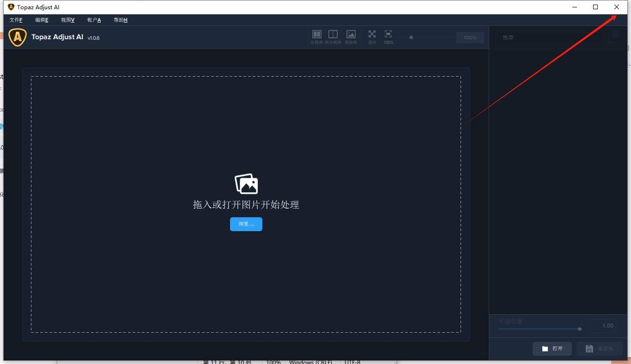Viewport: 631px width, 364px height.
Task: Click the zoom slider handle in toolbar
Action: pos(411,37)
